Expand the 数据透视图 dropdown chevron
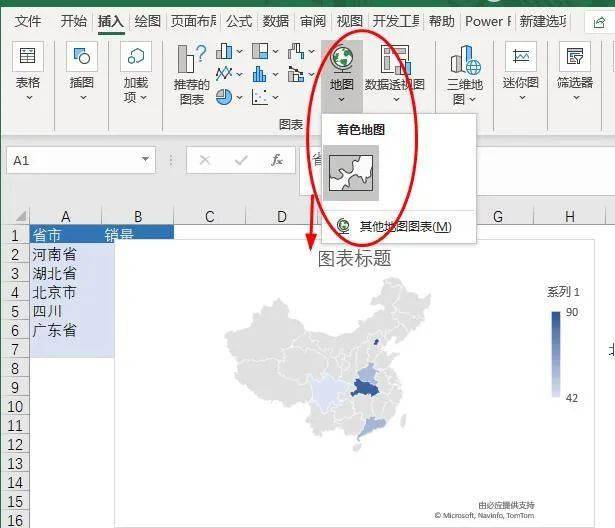This screenshot has width=615, height=528. (396, 100)
